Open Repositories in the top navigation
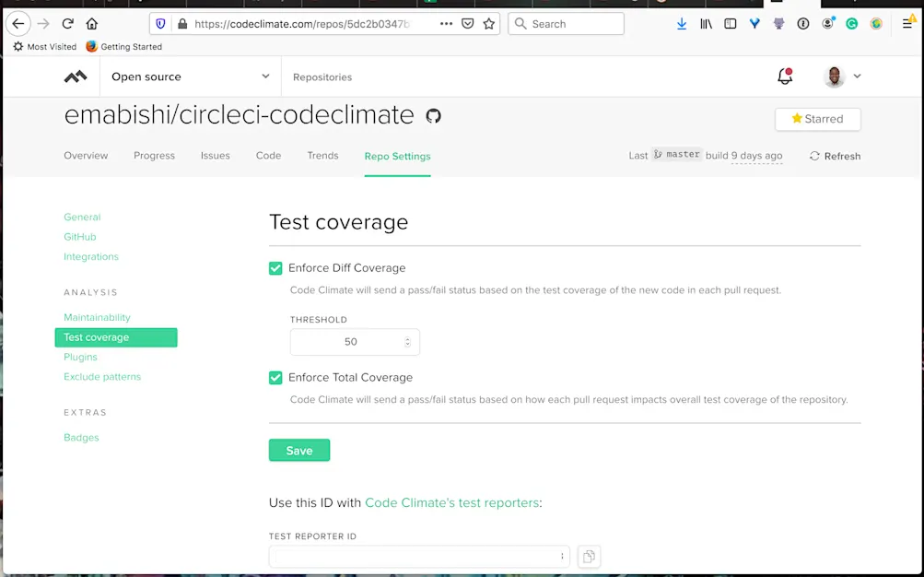 pos(322,77)
